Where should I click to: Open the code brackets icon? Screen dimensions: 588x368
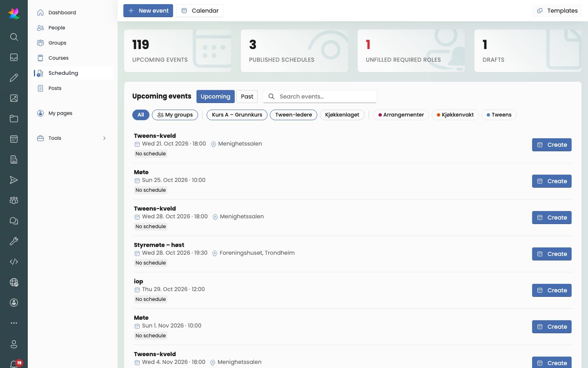point(14,262)
